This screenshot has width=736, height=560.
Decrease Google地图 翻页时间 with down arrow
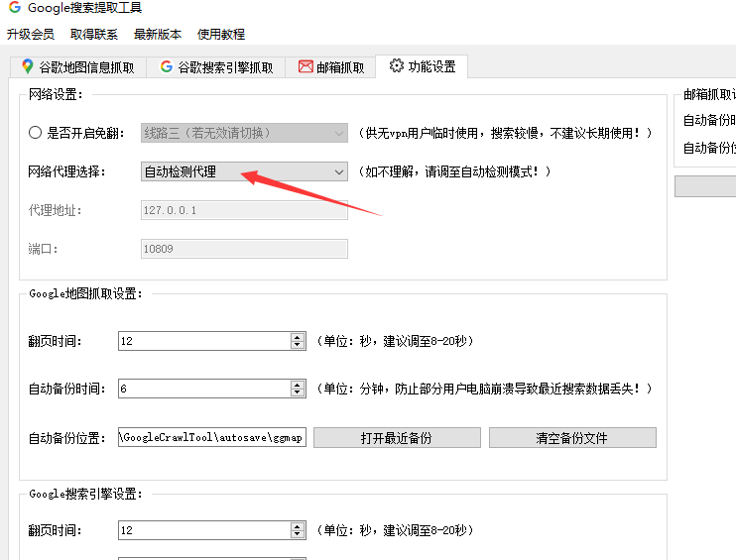(298, 345)
